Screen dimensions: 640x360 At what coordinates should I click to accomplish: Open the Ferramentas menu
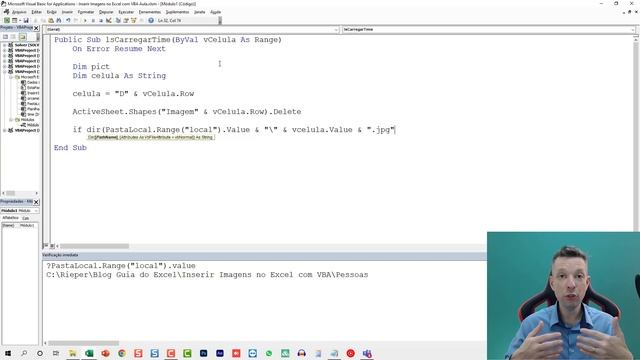coord(150,12)
